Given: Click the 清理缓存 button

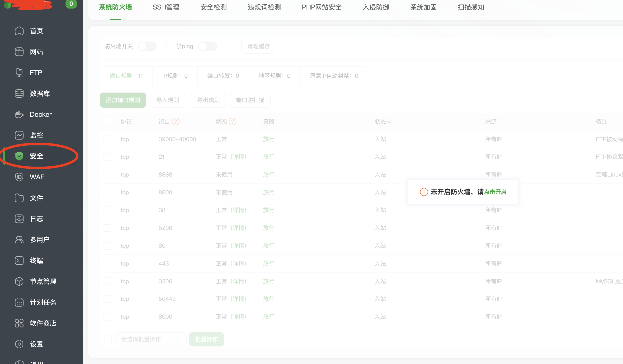Looking at the screenshot, I should 259,46.
